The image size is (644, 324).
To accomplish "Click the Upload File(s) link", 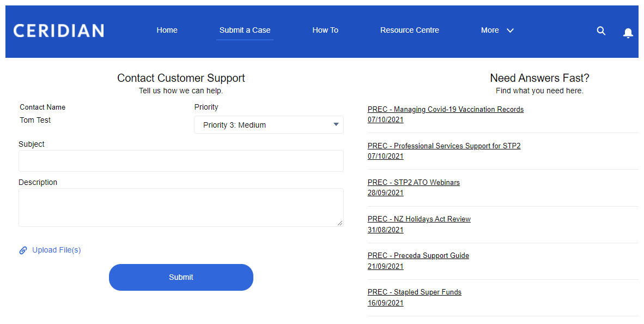I will coord(56,250).
